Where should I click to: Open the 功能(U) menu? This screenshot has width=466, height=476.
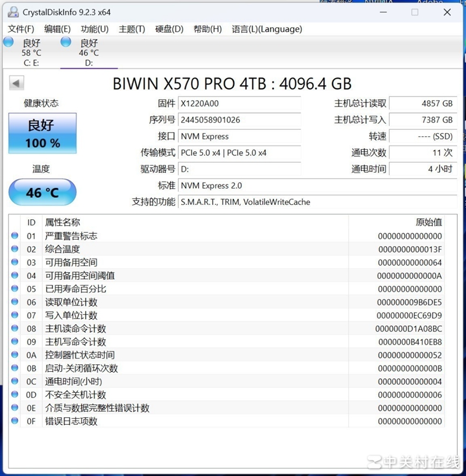(94, 29)
